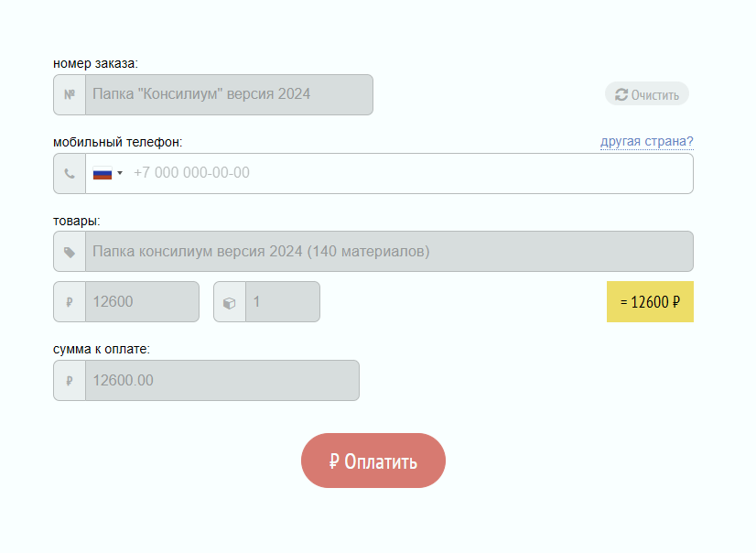This screenshot has width=756, height=553.
Task: Click the 'мобильный телефон:' label
Action: [118, 142]
